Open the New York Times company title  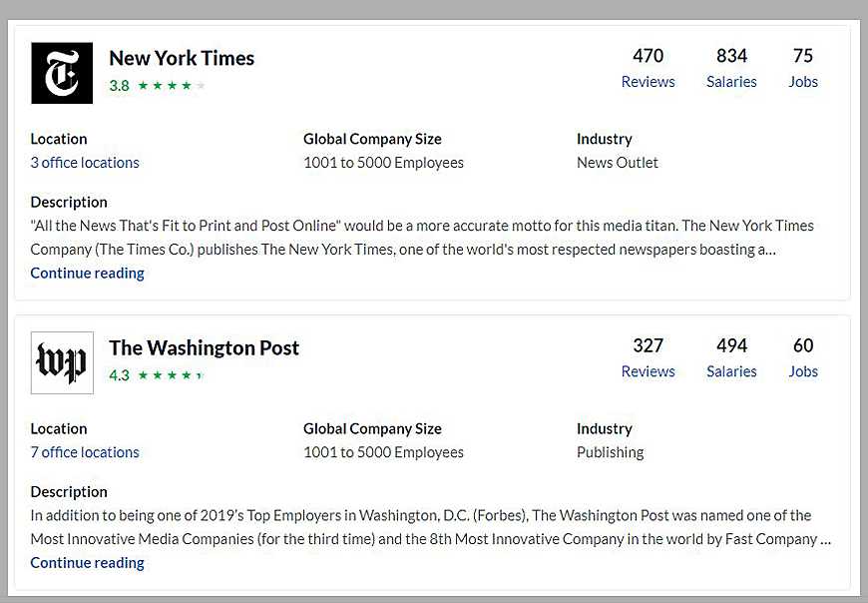point(182,58)
